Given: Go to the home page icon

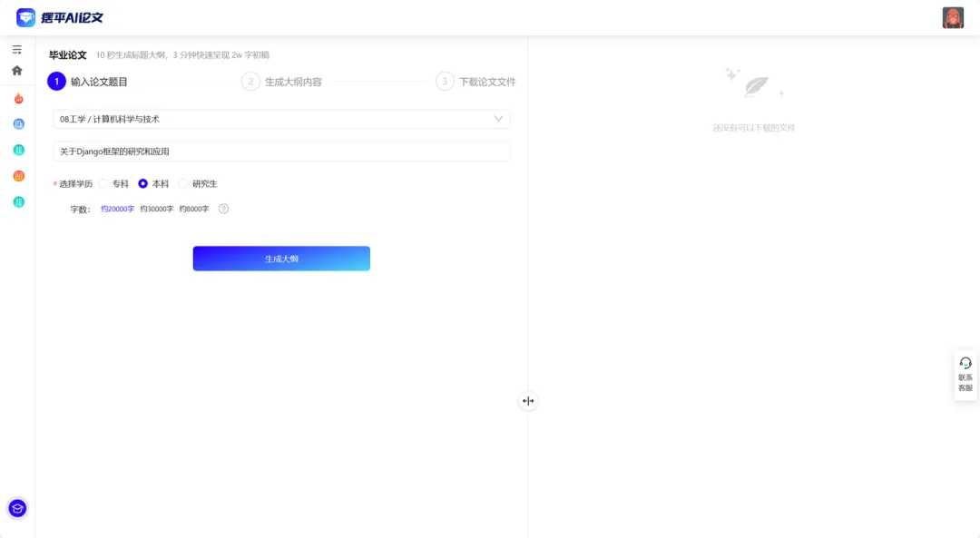Looking at the screenshot, I should click(x=16, y=70).
